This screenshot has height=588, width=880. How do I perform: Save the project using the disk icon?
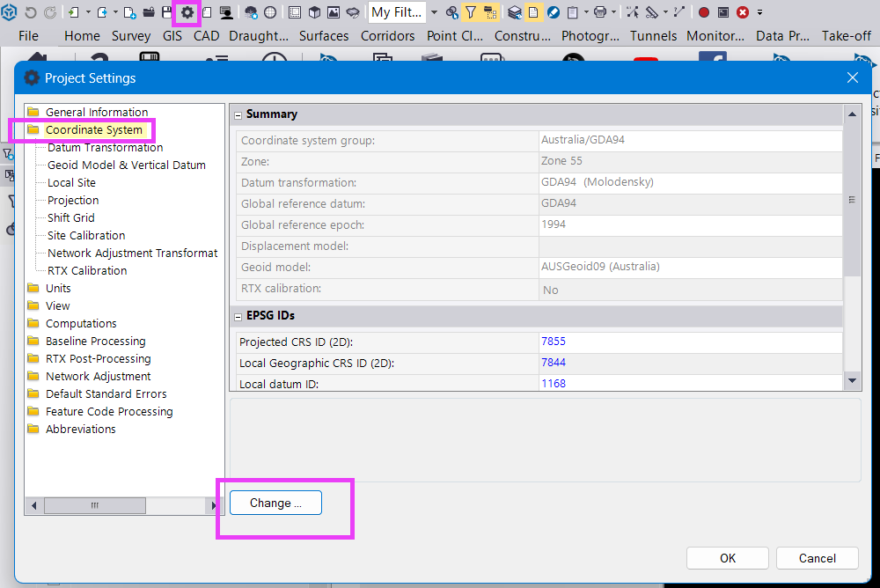(x=166, y=12)
